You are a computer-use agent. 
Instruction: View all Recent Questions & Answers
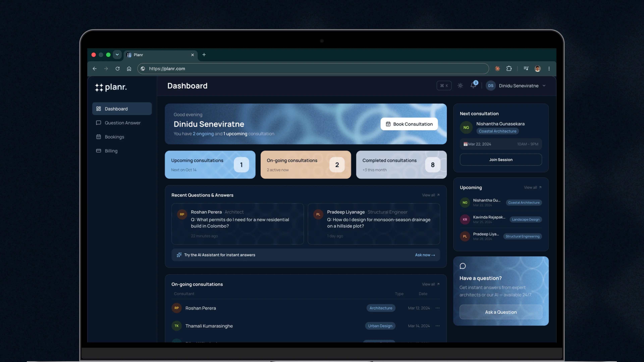[x=431, y=195]
